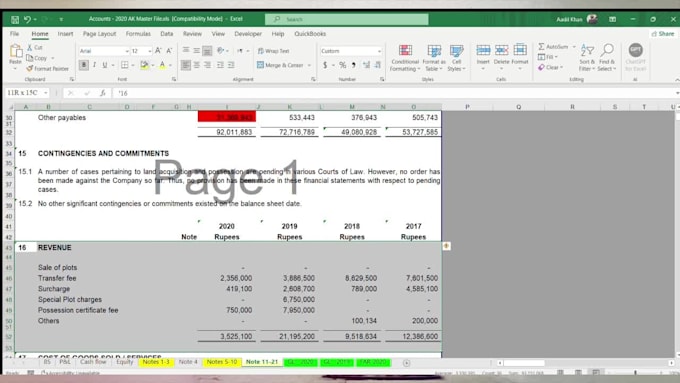The height and width of the screenshot is (383, 680).
Task: Click the Search box in title bar
Action: coord(347,19)
